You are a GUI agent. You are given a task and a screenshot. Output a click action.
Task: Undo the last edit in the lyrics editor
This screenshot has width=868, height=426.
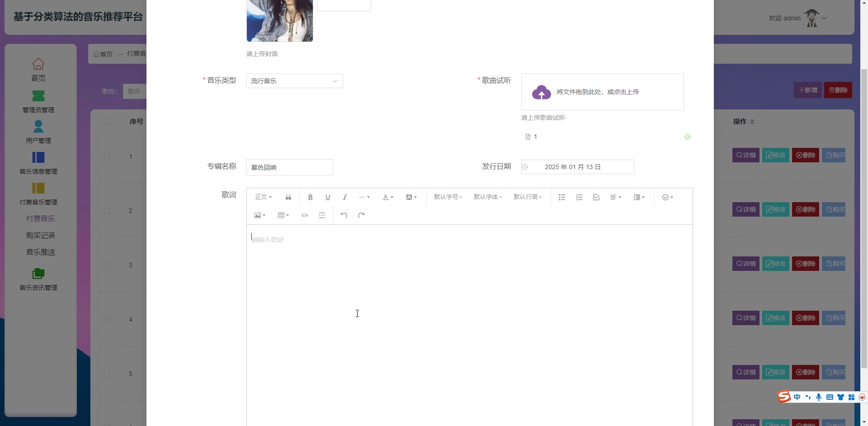coord(344,215)
